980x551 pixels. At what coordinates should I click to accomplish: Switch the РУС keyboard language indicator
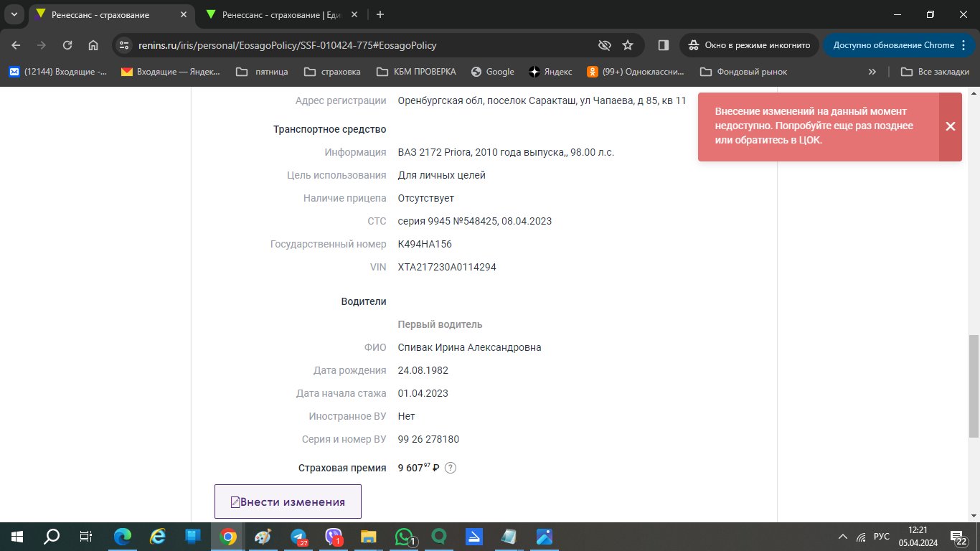pyautogui.click(x=882, y=537)
